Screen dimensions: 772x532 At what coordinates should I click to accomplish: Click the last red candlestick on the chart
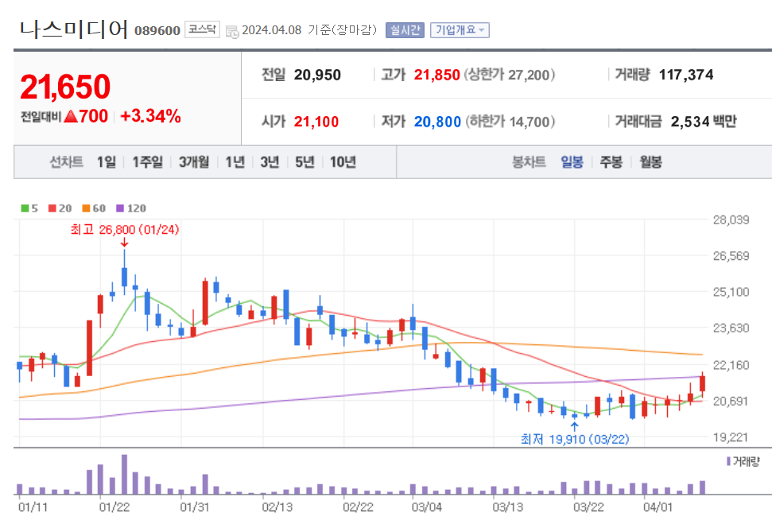pyautogui.click(x=703, y=384)
